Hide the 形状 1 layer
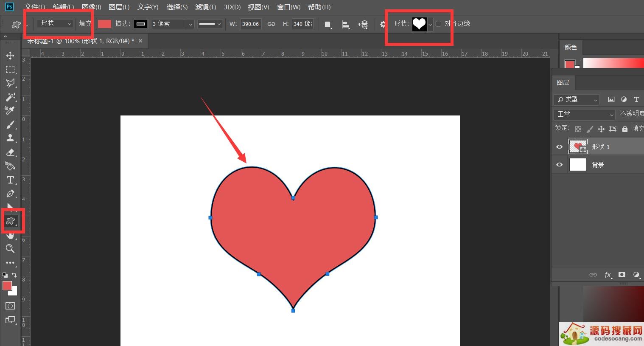This screenshot has width=644, height=346. pyautogui.click(x=559, y=147)
